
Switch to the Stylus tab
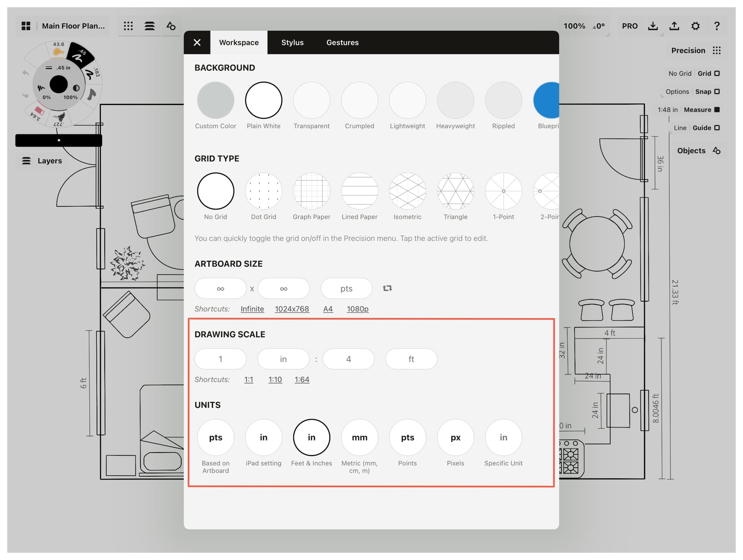(292, 42)
